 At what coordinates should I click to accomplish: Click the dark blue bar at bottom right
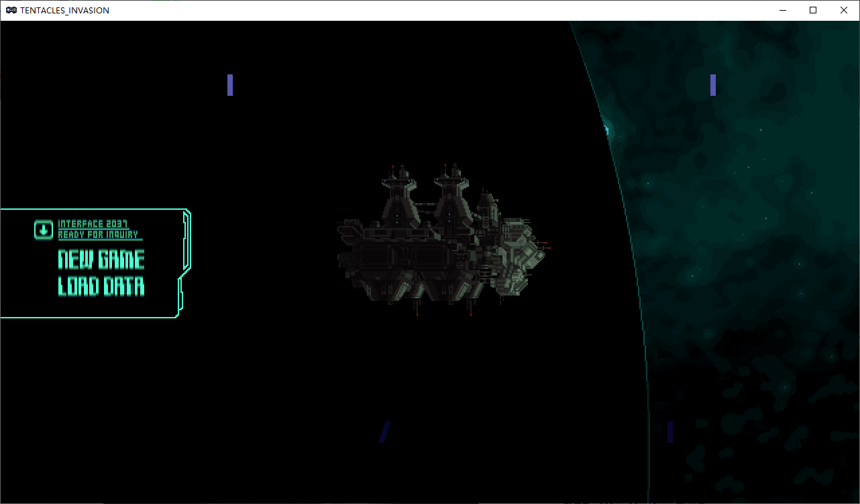coord(669,432)
